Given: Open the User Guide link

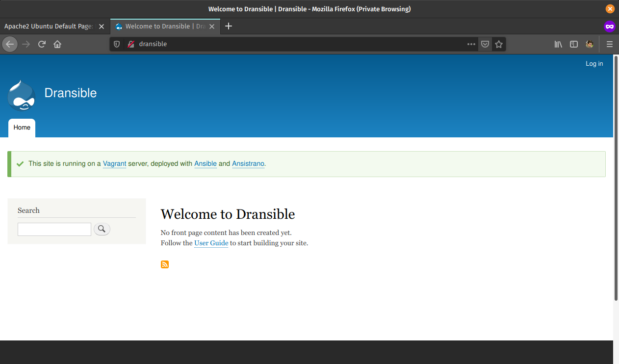Looking at the screenshot, I should 211,243.
